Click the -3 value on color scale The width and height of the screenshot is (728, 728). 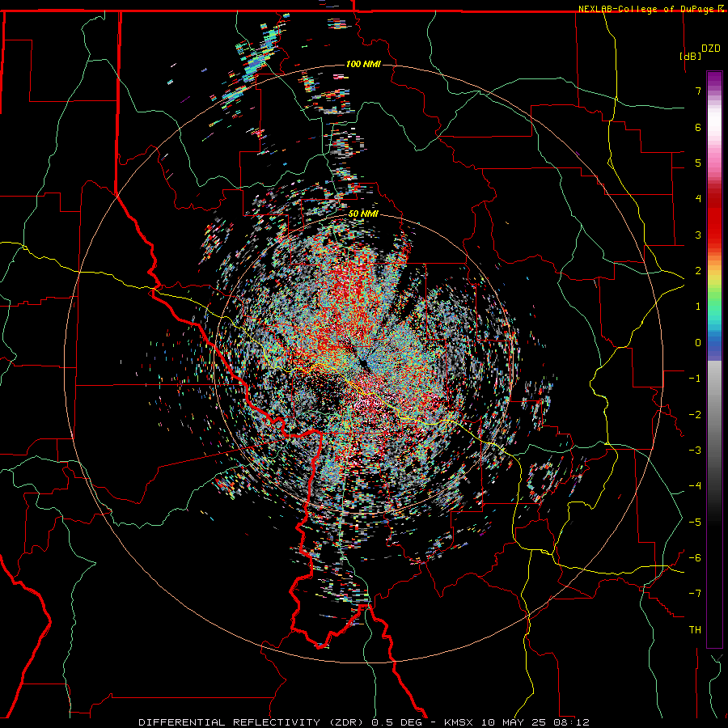tap(695, 451)
